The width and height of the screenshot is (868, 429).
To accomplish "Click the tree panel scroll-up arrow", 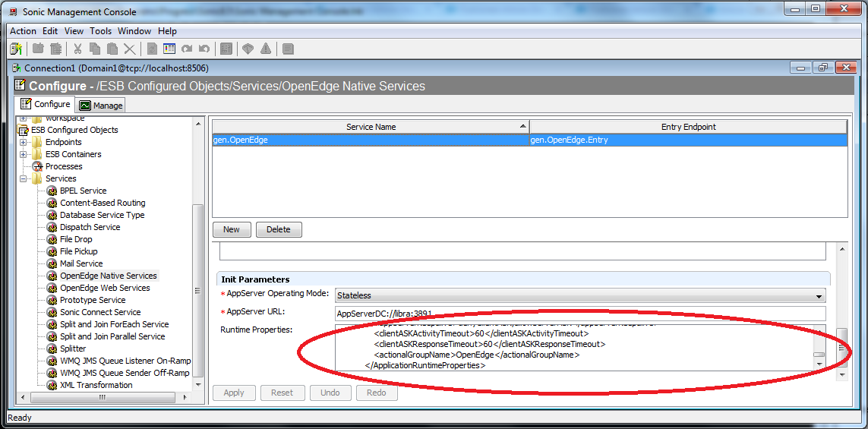I will tap(197, 123).
